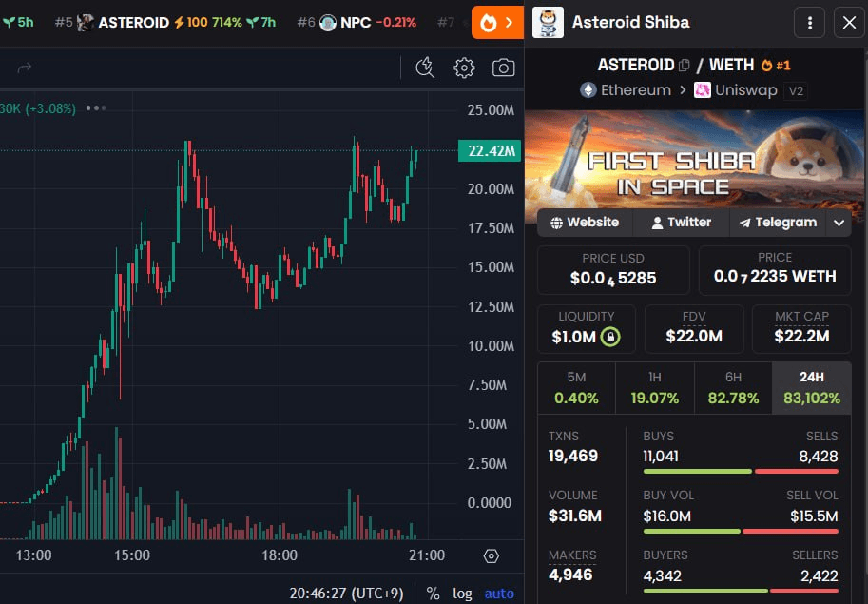Click the liquidity lock icon
This screenshot has height=604, width=868.
(610, 336)
